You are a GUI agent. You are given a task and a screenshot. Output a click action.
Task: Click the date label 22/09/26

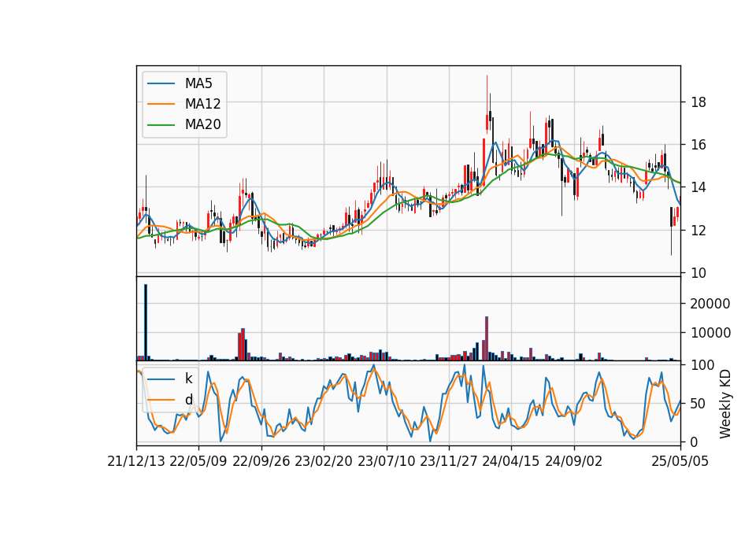[x=261, y=462]
